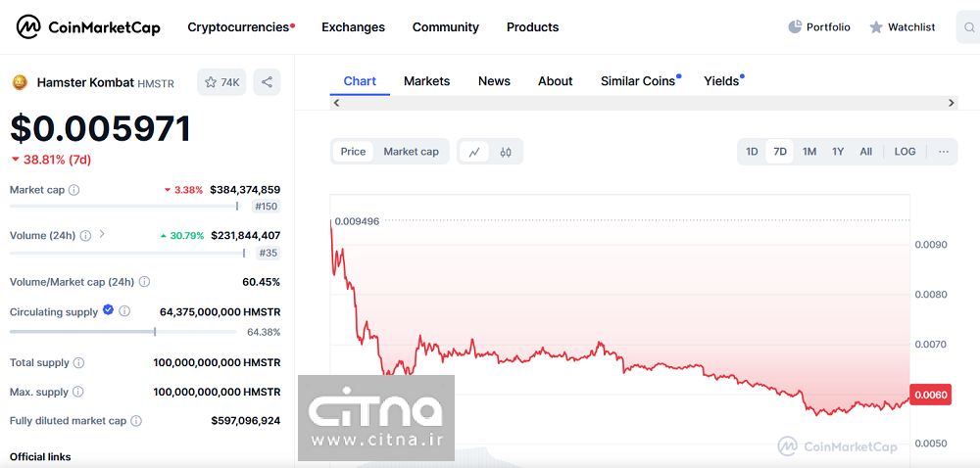
Task: Add Hamster Kombat to watchlist via star
Action: pyautogui.click(x=221, y=82)
